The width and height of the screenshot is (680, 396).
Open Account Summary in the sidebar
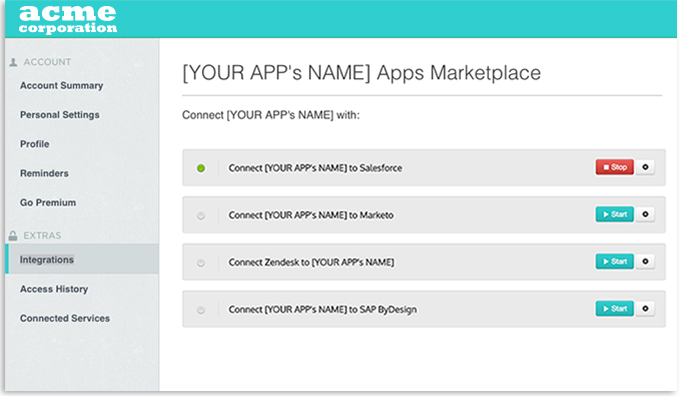pyautogui.click(x=62, y=85)
